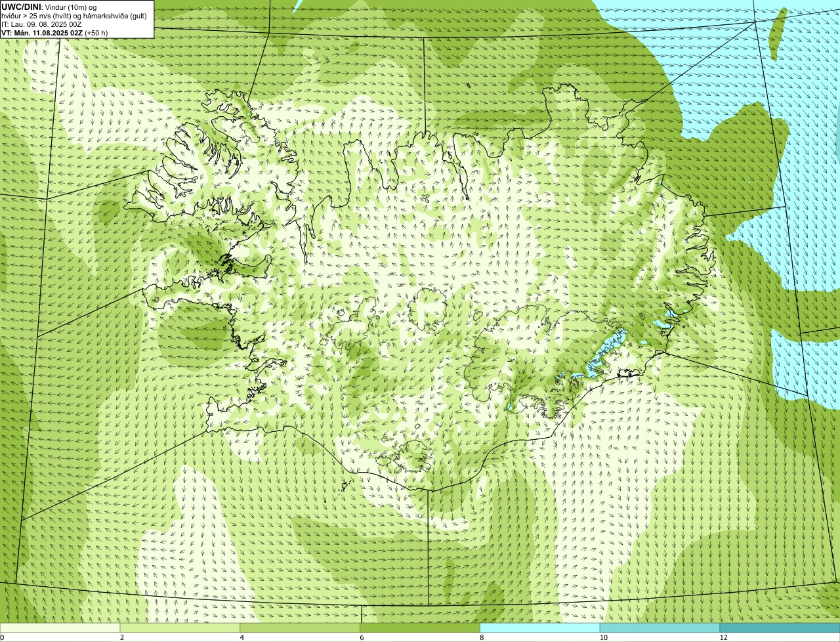Click the 8–10 light cyan scale segment
The image size is (840, 642).
click(x=540, y=628)
